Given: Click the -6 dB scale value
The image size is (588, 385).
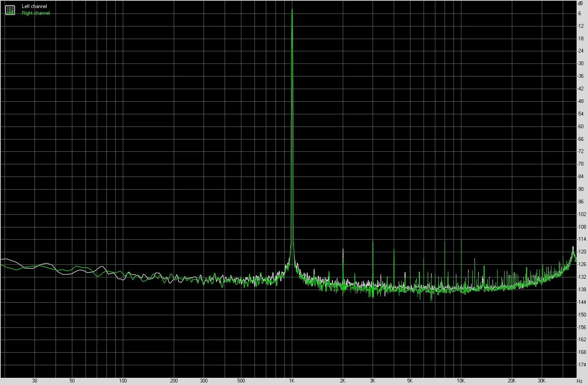Looking at the screenshot, I should point(580,13).
